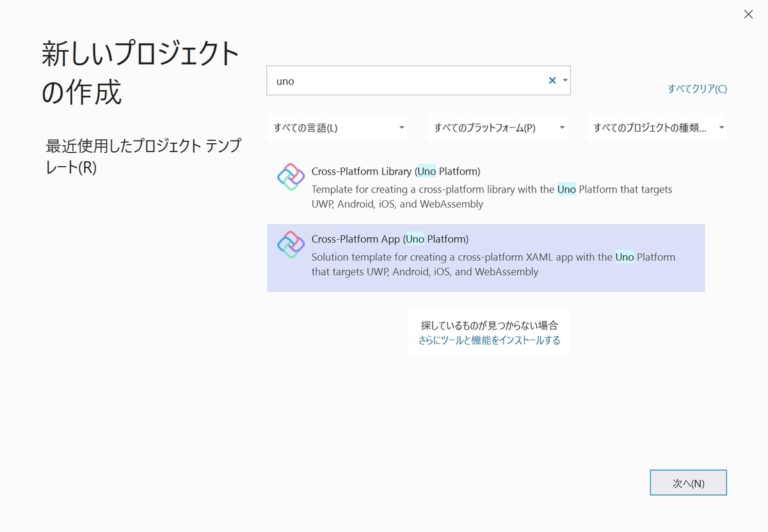This screenshot has width=768, height=532.
Task: Open the すべてのプロジェクトの種類 project type dropdown
Action: [657, 128]
